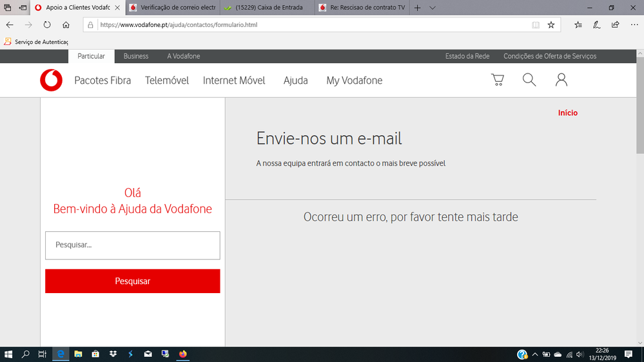Open the Pacotes Fibra menu

point(102,81)
